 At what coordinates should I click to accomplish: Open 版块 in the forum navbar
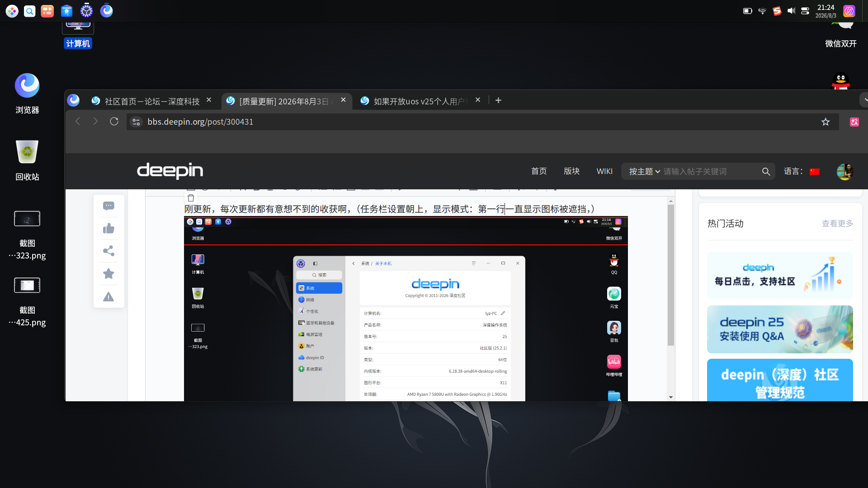pyautogui.click(x=571, y=171)
